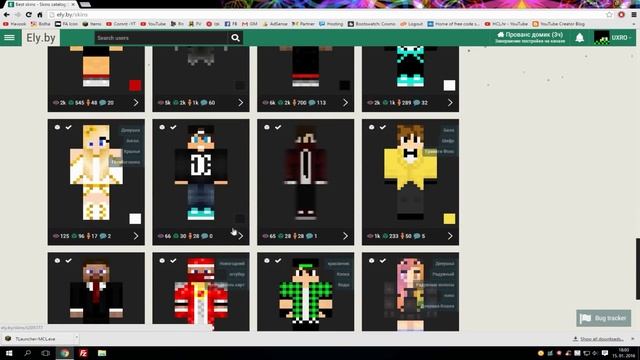Open the Hosting bookmark
This screenshot has width=640, height=360.
coord(331,24)
